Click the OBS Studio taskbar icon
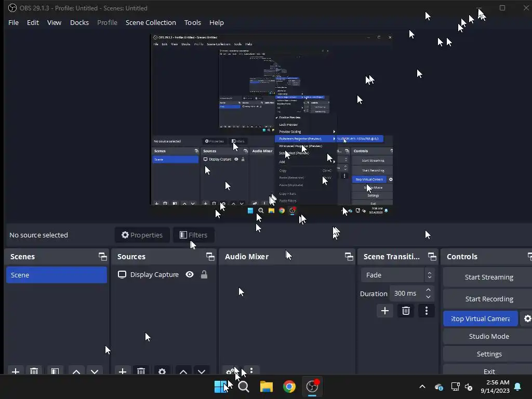The height and width of the screenshot is (399, 532). 312,387
